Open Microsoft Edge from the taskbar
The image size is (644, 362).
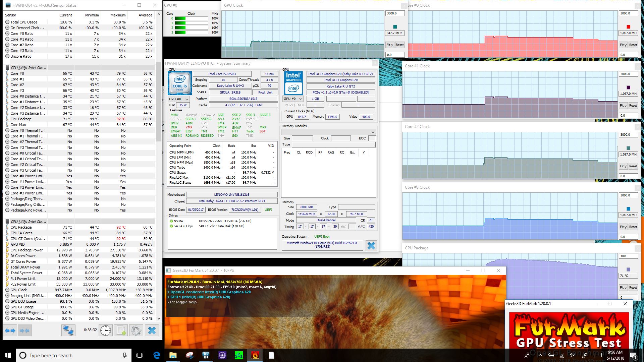click(157, 355)
